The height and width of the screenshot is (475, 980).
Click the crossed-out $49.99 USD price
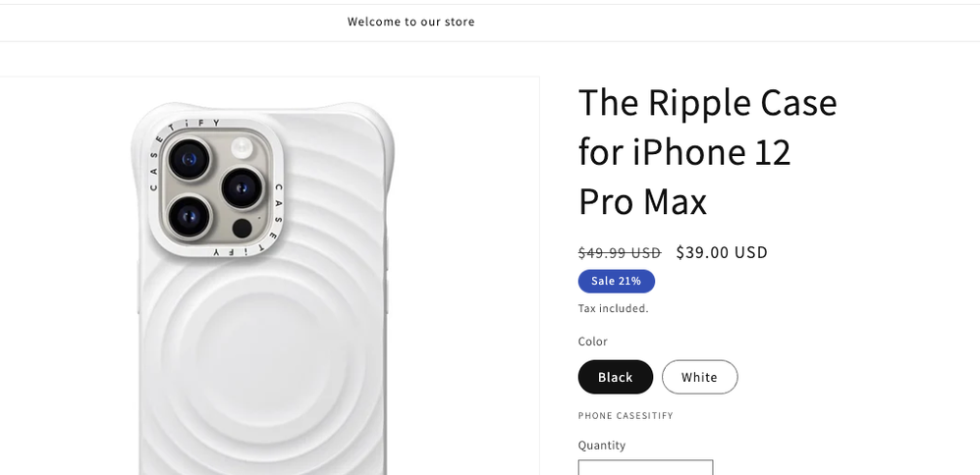(x=620, y=252)
